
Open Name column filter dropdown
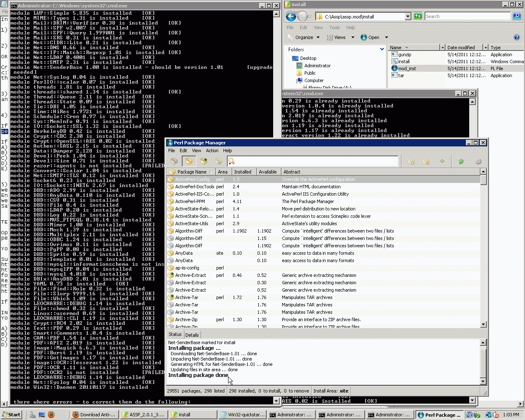[x=442, y=48]
